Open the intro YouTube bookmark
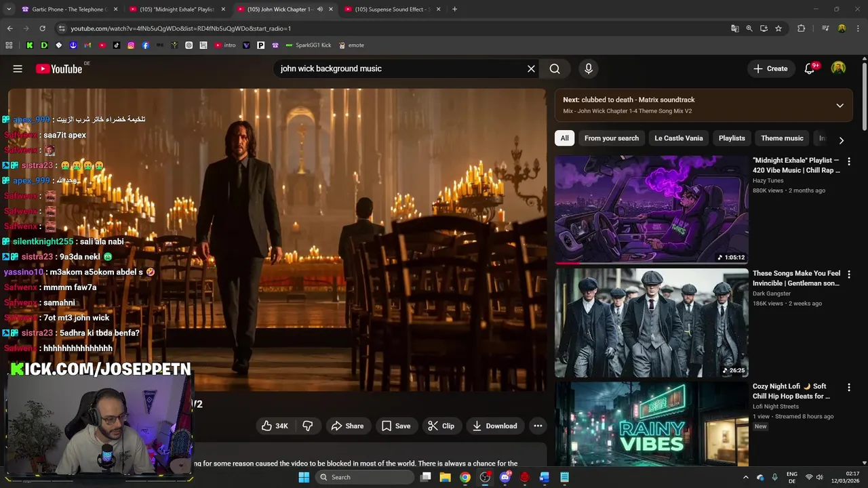 pos(225,45)
